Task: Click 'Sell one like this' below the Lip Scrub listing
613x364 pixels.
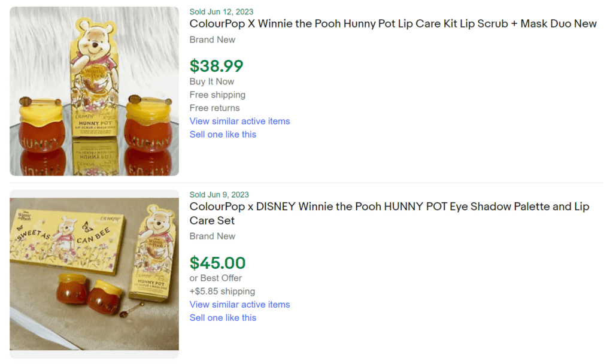Action: point(223,134)
